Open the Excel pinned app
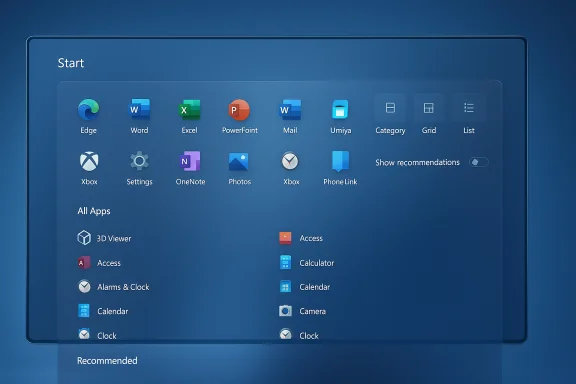The image size is (576, 384). tap(190, 116)
